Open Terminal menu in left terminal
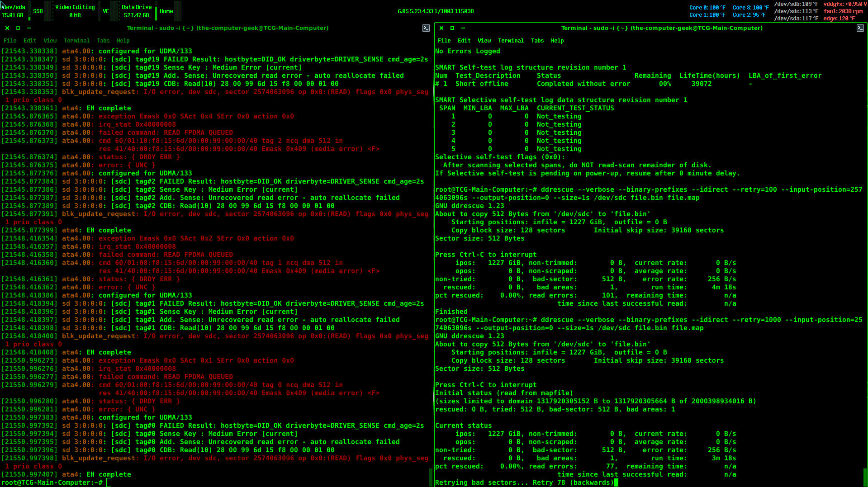Image resolution: width=868 pixels, height=487 pixels. click(x=76, y=41)
